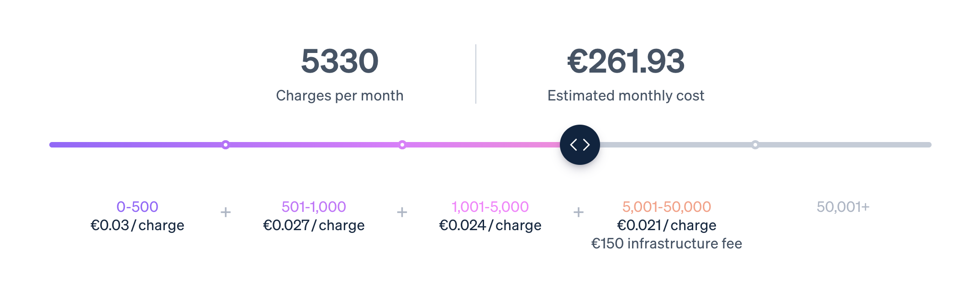Select the 5,001-50,000 tier label

pyautogui.click(x=667, y=207)
